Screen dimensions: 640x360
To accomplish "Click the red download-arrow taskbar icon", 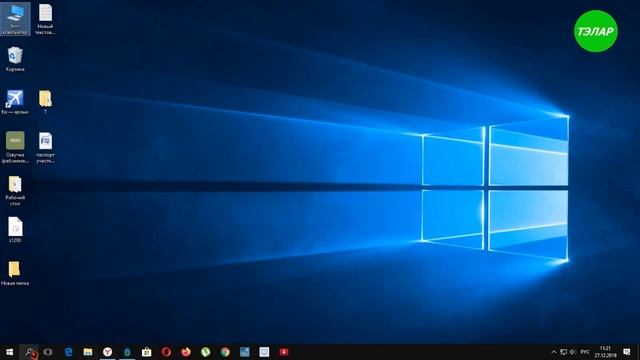I will 284,352.
